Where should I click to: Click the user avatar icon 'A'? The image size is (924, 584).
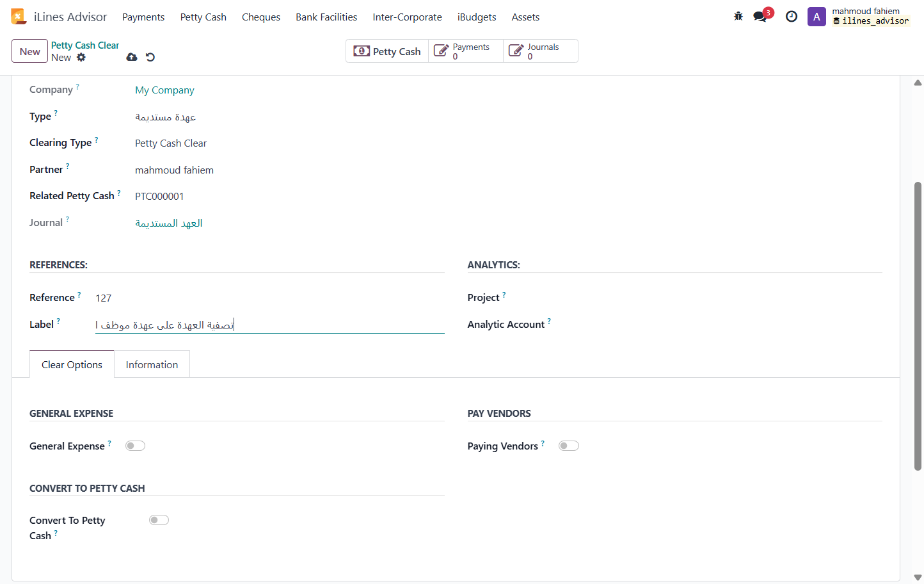click(816, 17)
